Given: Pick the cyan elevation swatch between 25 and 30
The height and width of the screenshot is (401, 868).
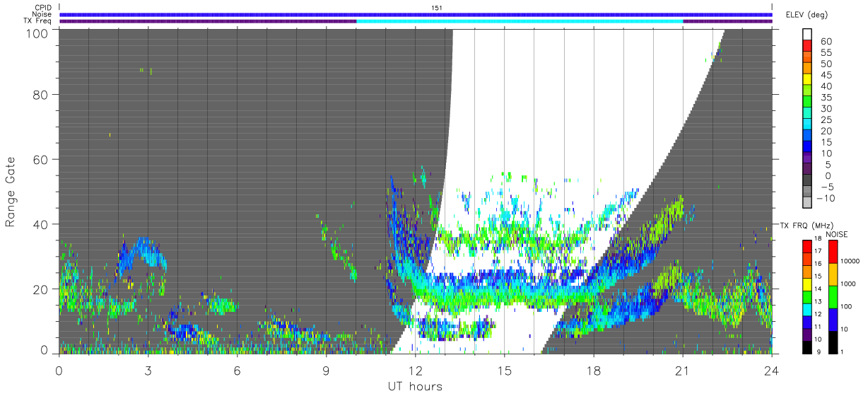Looking at the screenshot, I should [807, 114].
